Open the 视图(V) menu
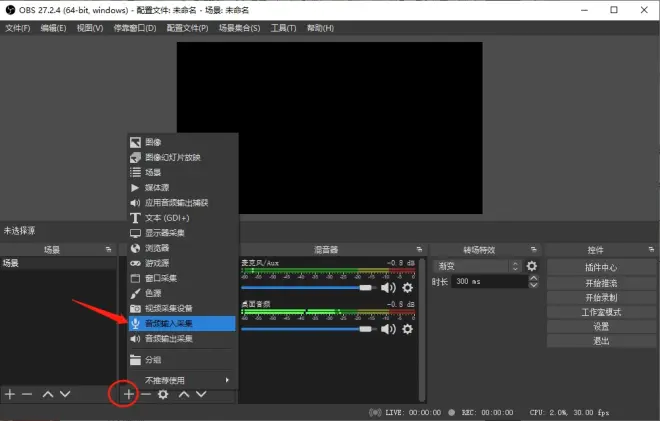Image resolution: width=660 pixels, height=421 pixels. pos(90,28)
